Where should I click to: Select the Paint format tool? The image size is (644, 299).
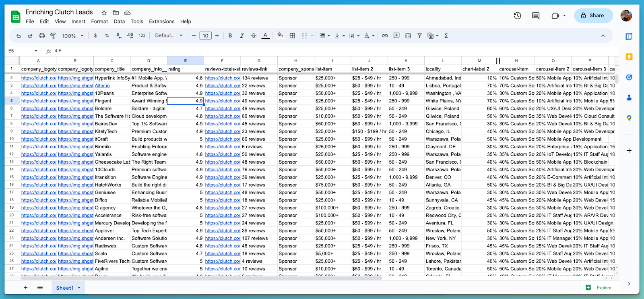pyautogui.click(x=53, y=36)
